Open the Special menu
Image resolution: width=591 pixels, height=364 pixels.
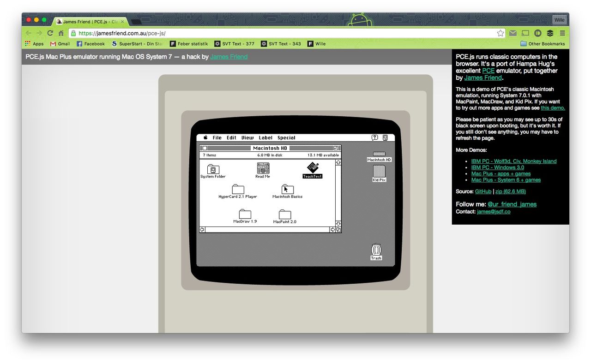[x=286, y=137]
